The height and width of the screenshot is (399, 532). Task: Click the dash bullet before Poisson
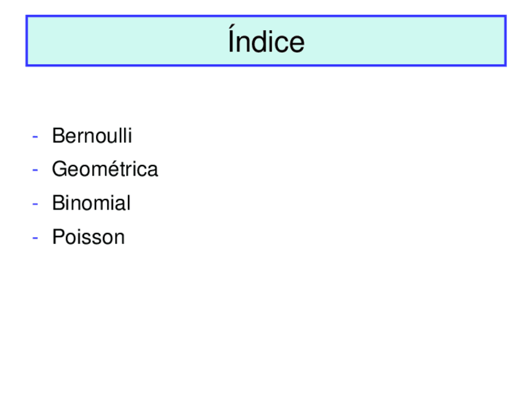(x=36, y=238)
